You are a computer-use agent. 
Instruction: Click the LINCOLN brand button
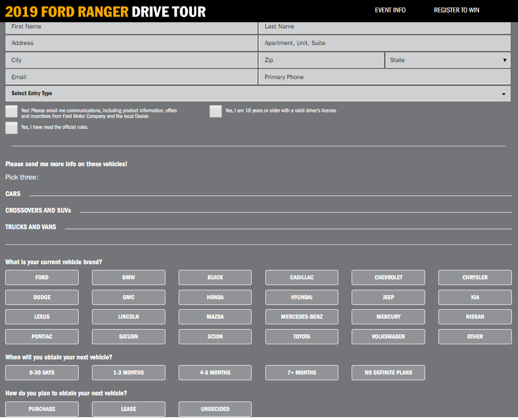[128, 317]
